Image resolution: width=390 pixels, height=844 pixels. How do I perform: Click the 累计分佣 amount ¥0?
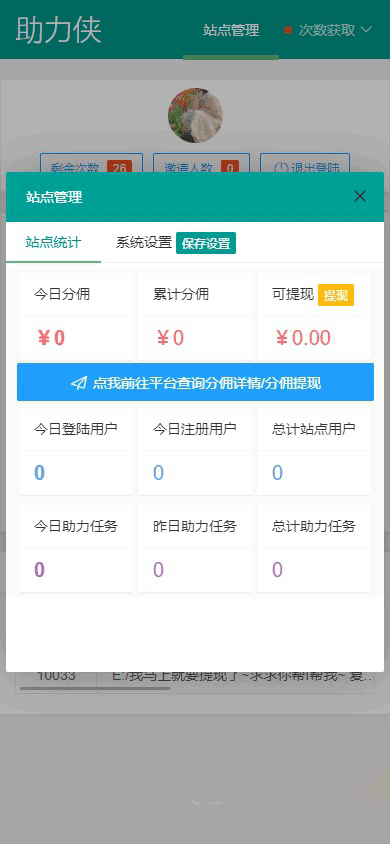point(171,338)
